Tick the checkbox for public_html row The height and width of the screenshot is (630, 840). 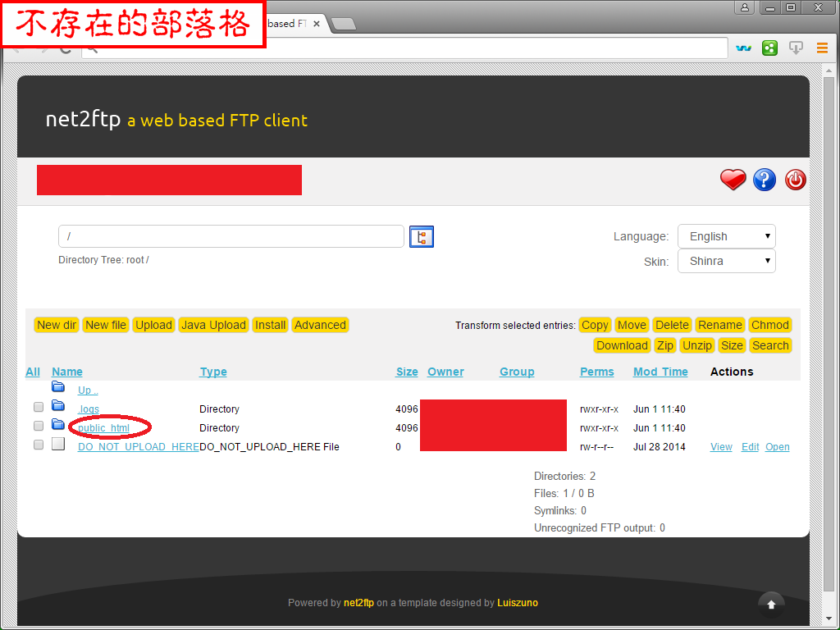[39, 426]
